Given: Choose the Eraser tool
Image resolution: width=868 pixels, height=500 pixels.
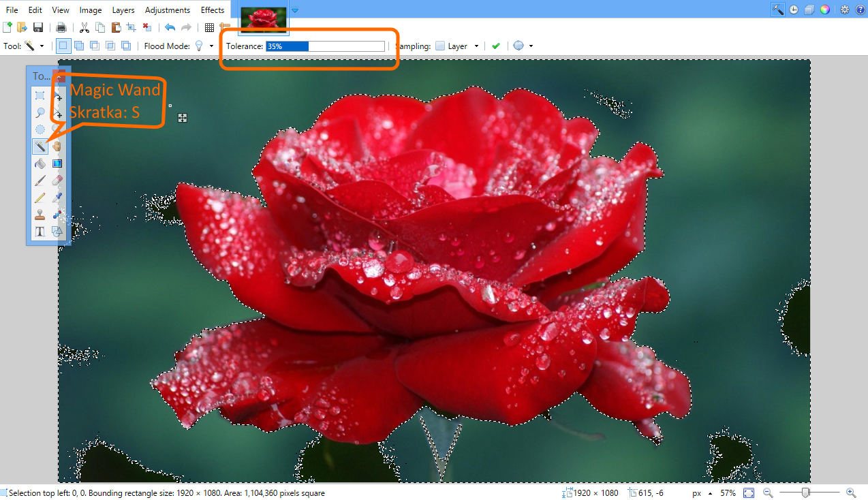Looking at the screenshot, I should [57, 181].
